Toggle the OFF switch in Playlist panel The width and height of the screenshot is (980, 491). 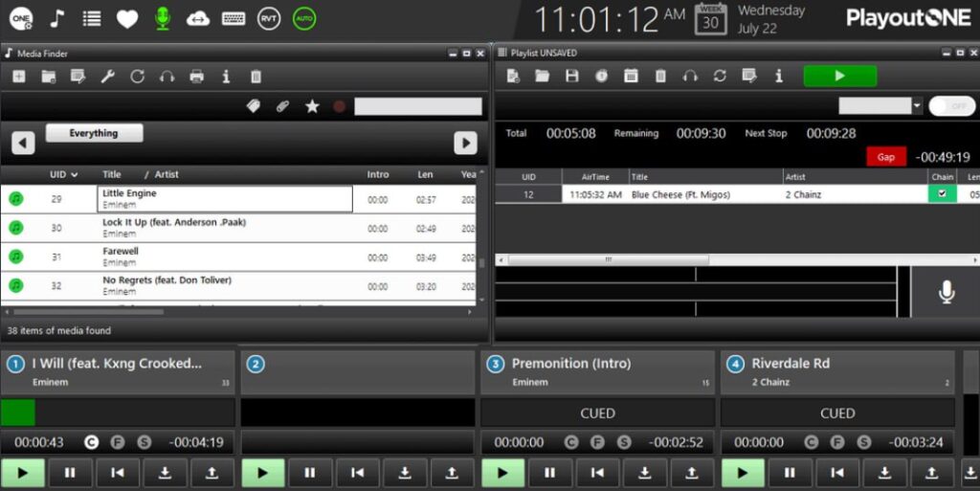coord(952,106)
